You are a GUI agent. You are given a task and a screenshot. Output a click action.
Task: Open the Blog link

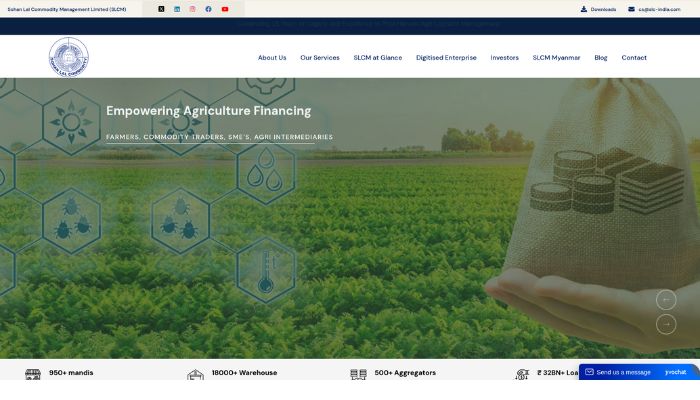tap(601, 58)
